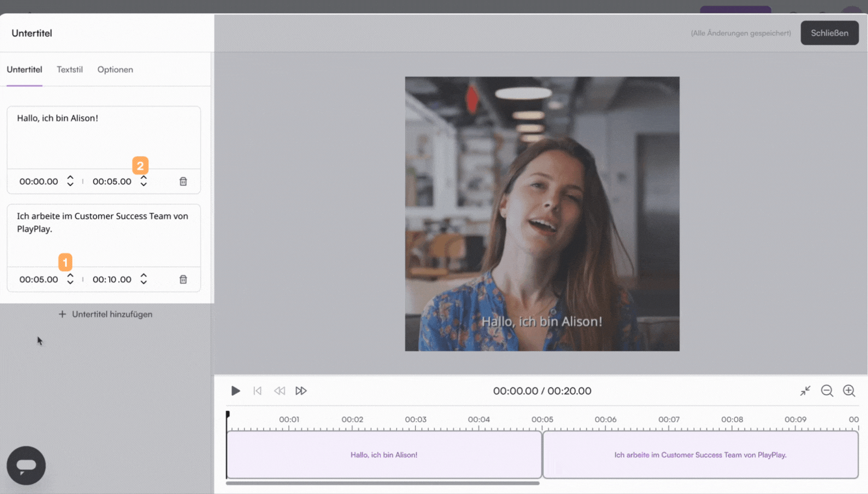Click the plus icon to add subtitle
Screen dimensions: 868x494
click(62, 314)
